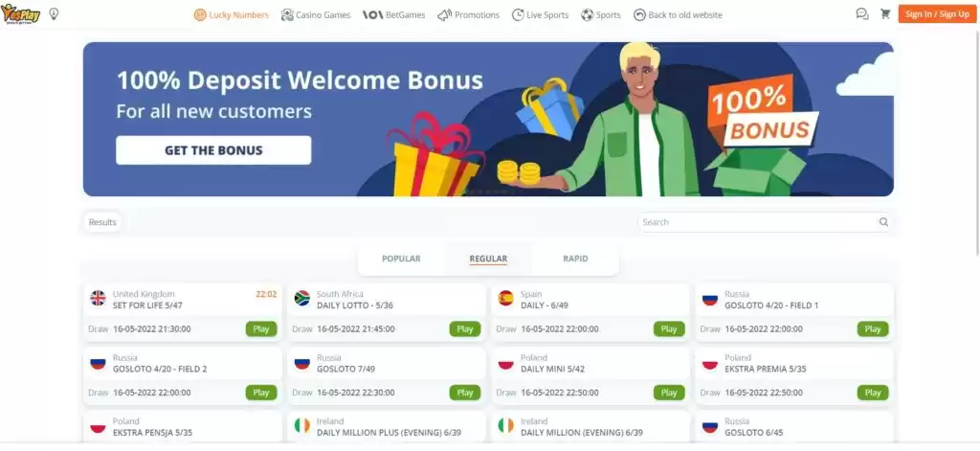The width and height of the screenshot is (980, 451).
Task: Click Sign In / Sign Up button
Action: coord(937,14)
